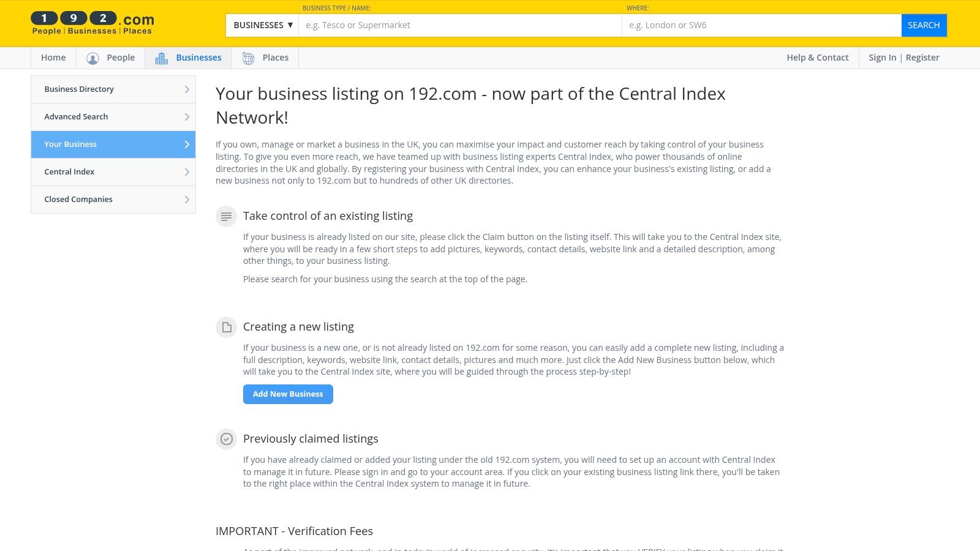Screen dimensions: 980x551
Task: Switch to the Home tab
Action: tap(53, 58)
